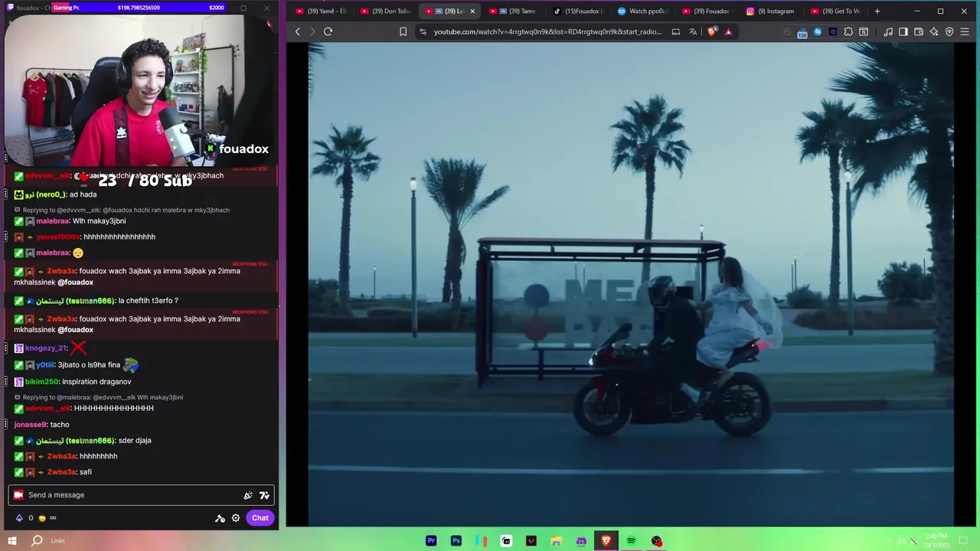Open Windows Start menu
Image resolution: width=980 pixels, height=551 pixels.
[x=12, y=541]
